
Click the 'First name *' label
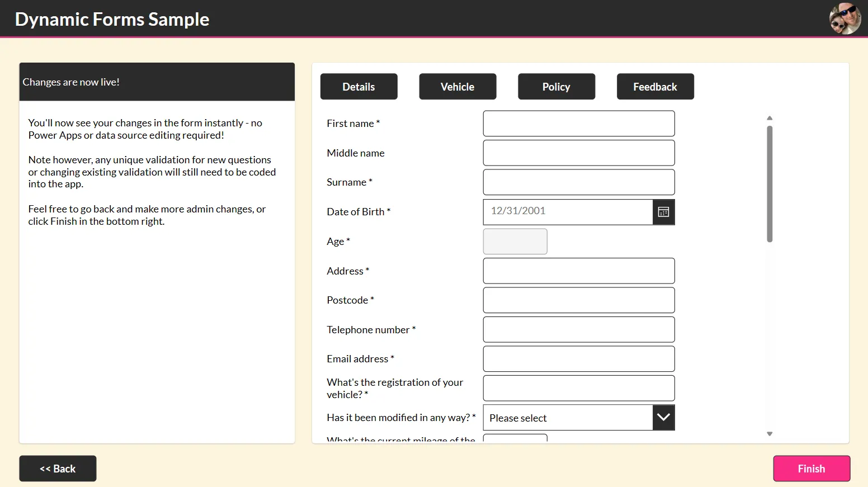pyautogui.click(x=353, y=124)
